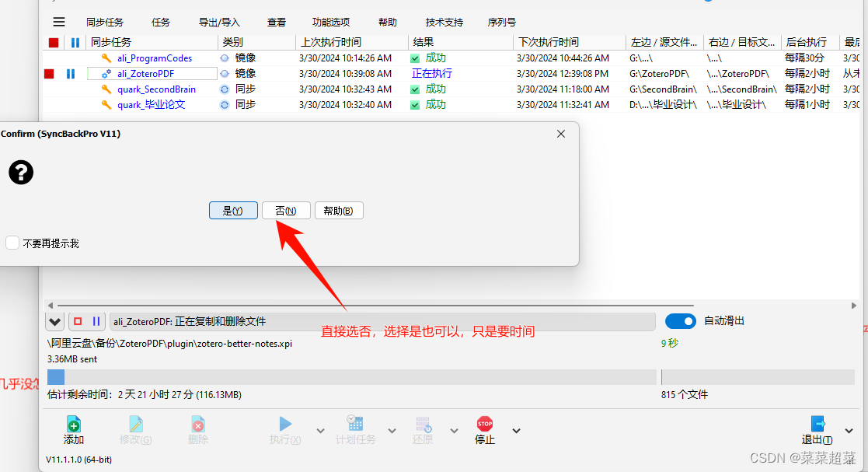Viewport: 868px width, 472px height.
Task: Click success checkmark in quark_毕业论文 row
Action: (415, 105)
